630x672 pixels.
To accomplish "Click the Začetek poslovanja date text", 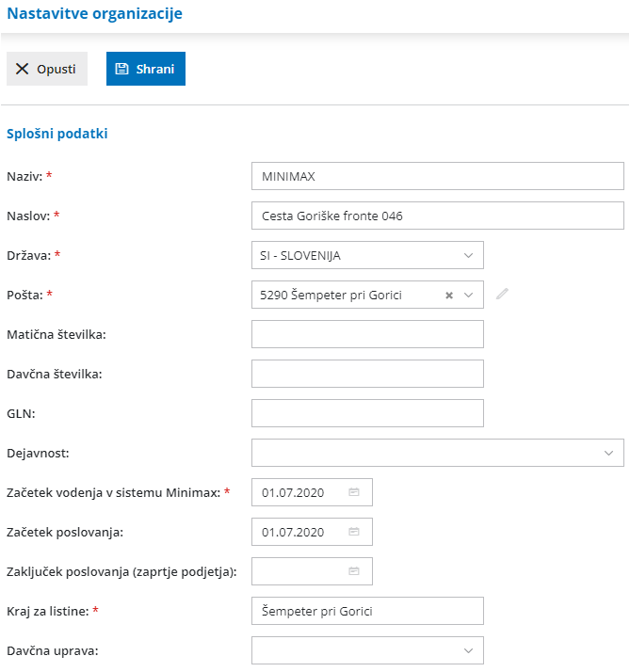I will [293, 532].
